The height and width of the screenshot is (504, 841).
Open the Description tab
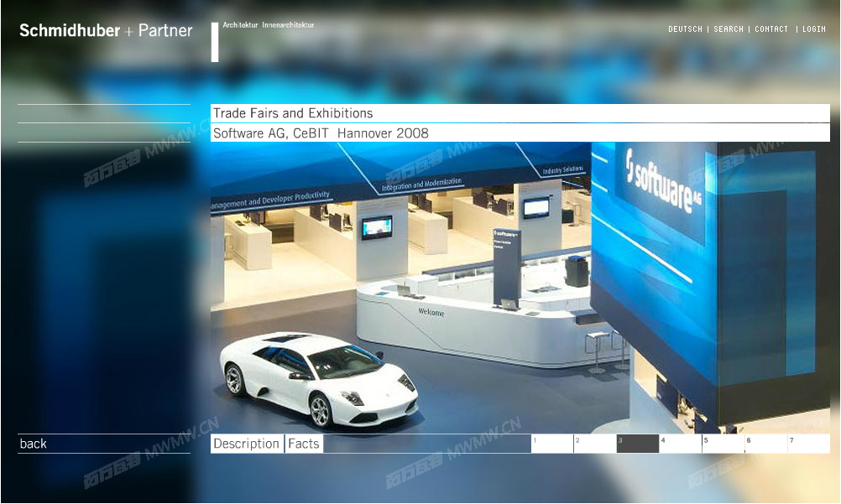pyautogui.click(x=247, y=444)
